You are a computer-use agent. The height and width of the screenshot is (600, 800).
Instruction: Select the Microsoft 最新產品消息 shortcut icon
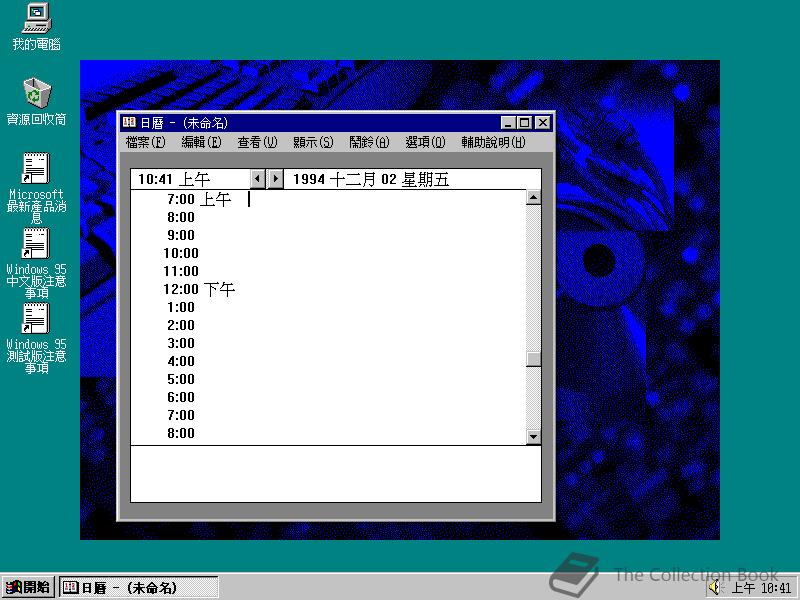[x=36, y=187]
